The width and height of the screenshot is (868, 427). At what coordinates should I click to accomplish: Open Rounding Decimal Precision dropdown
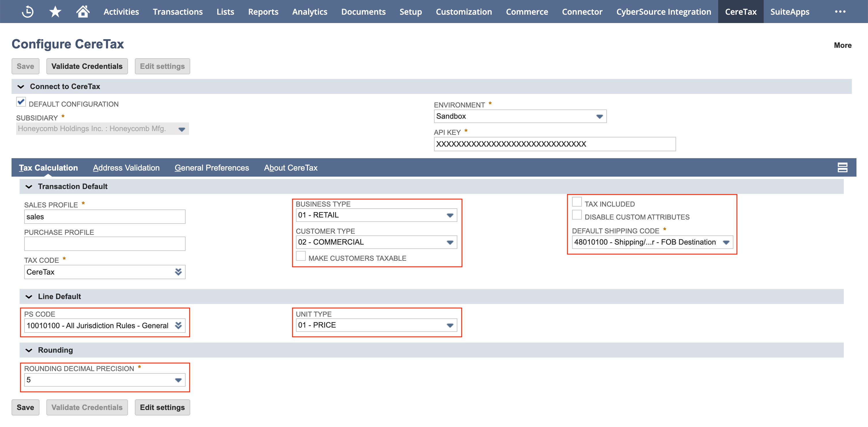click(x=104, y=380)
